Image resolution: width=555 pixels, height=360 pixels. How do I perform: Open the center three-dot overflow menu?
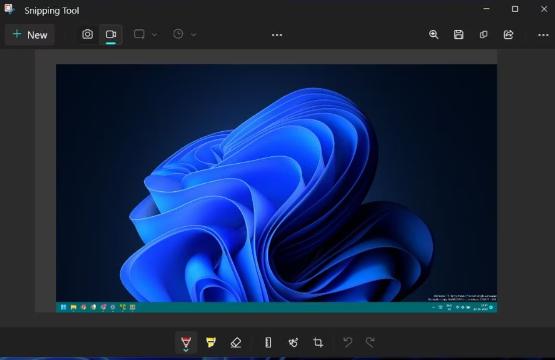[x=277, y=35]
